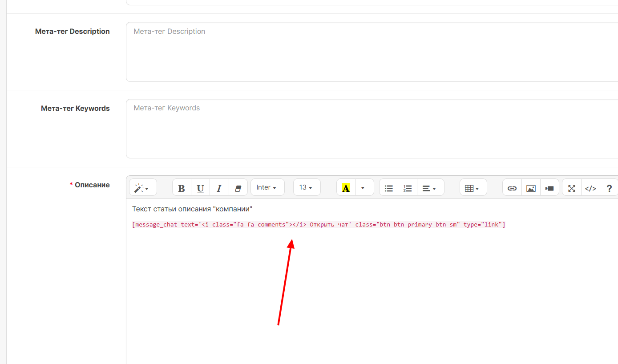
Task: Apply the yellow highlight color button
Action: pyautogui.click(x=346, y=188)
